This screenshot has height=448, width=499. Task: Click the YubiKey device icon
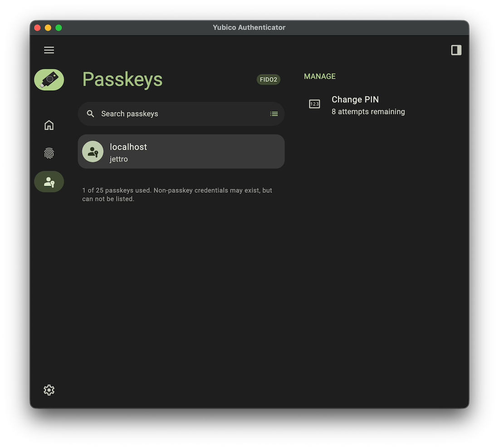[49, 80]
